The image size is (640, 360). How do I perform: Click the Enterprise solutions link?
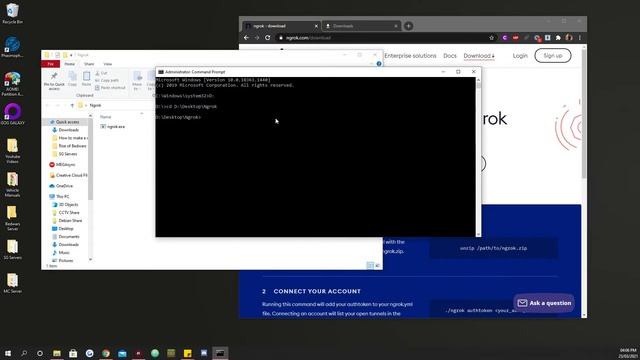click(x=410, y=56)
